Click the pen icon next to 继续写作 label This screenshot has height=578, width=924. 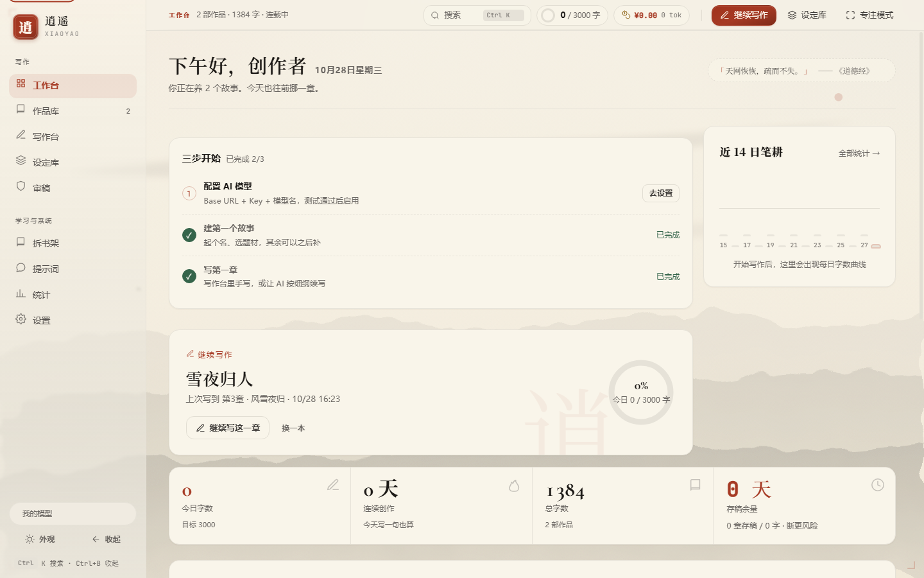pyautogui.click(x=190, y=354)
